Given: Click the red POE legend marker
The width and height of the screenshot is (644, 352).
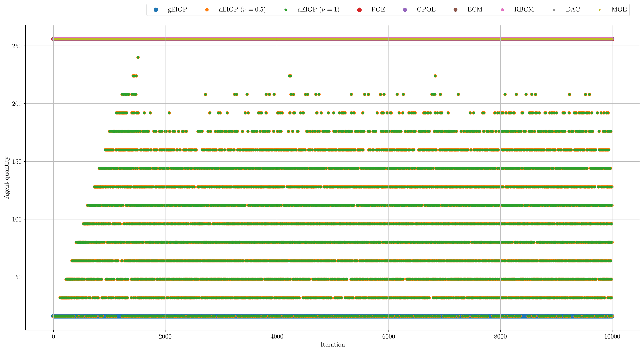Looking at the screenshot, I should tap(359, 10).
